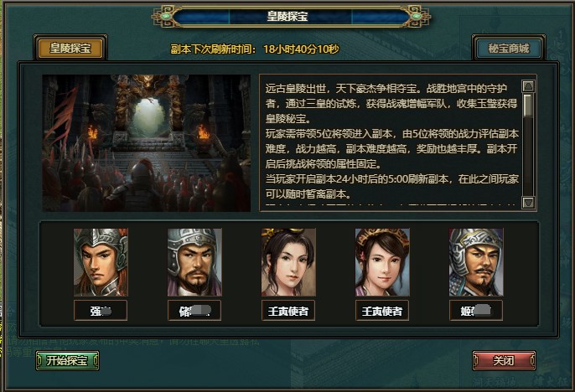
Task: Select the last general portrait 姬
Action: click(x=476, y=262)
